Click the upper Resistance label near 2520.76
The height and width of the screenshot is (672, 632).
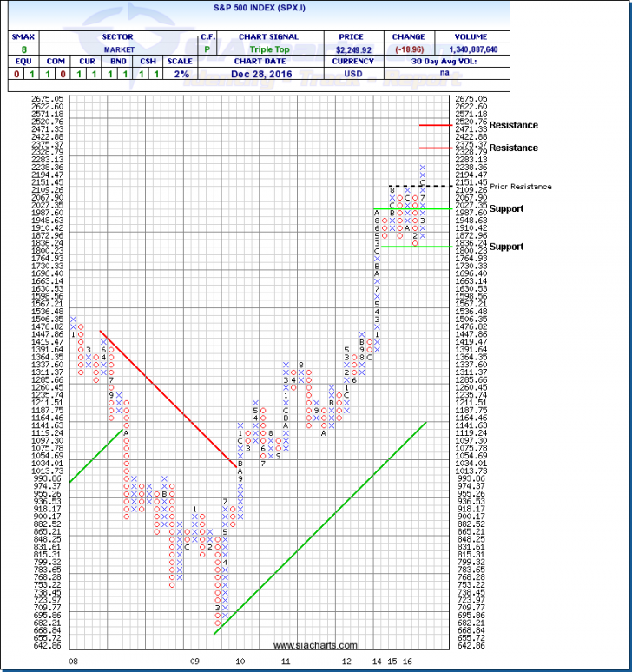pos(513,125)
